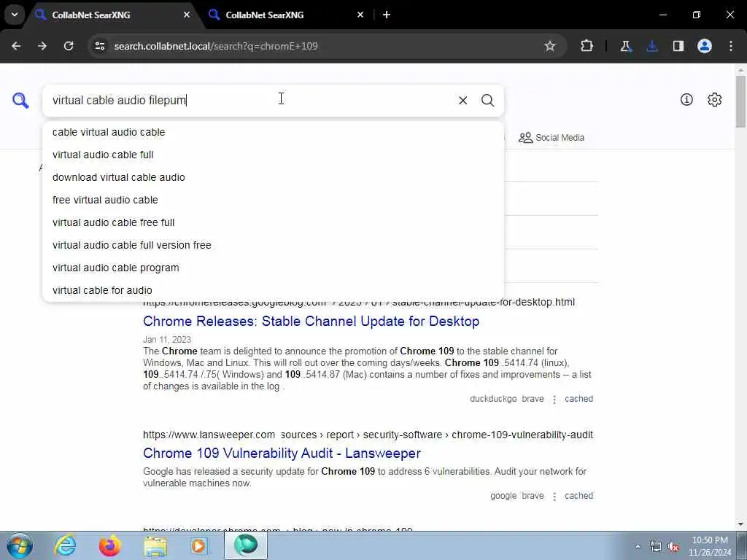Click the muted volume tray icon
The height and width of the screenshot is (560, 747).
(x=673, y=547)
